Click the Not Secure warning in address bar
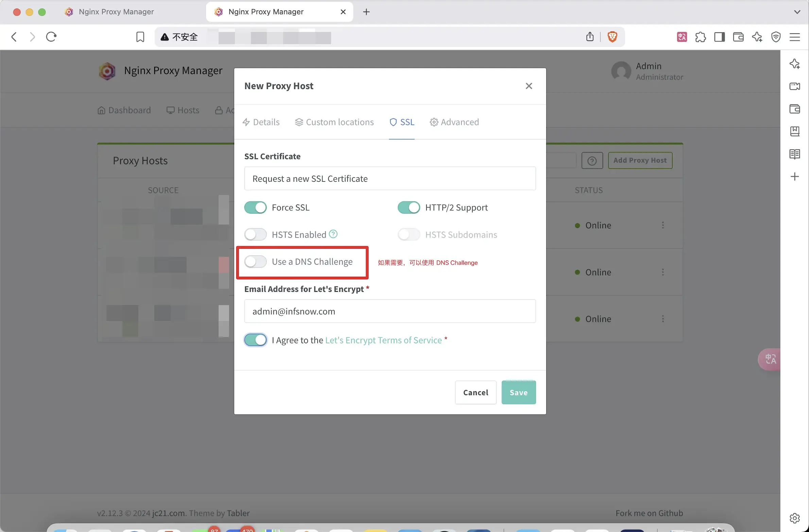Screen dimensions: 809x532 pos(179,37)
